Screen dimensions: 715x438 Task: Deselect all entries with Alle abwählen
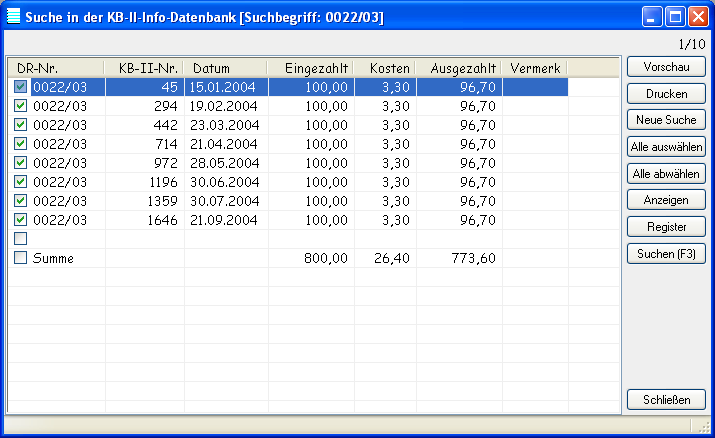click(666, 173)
